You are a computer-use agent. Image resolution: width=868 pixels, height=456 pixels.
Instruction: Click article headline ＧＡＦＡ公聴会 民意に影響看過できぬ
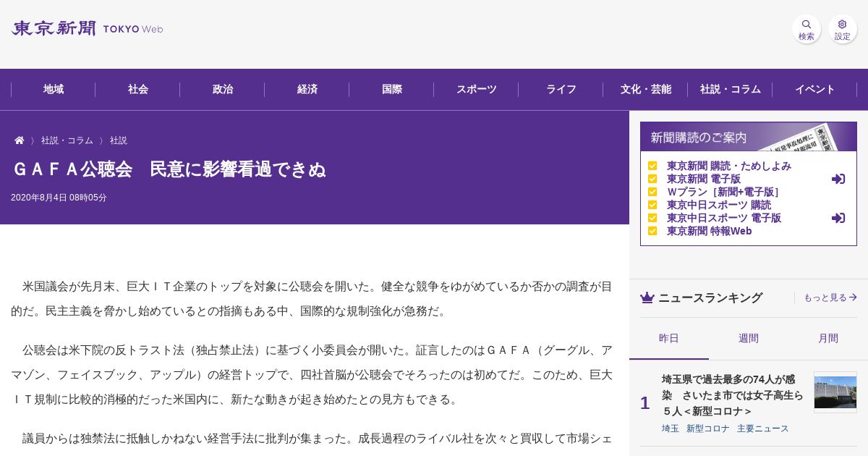pyautogui.click(x=169, y=169)
